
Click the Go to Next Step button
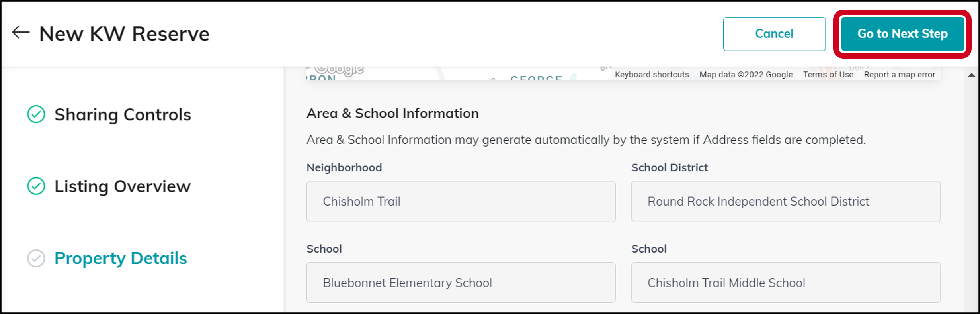pyautogui.click(x=902, y=34)
